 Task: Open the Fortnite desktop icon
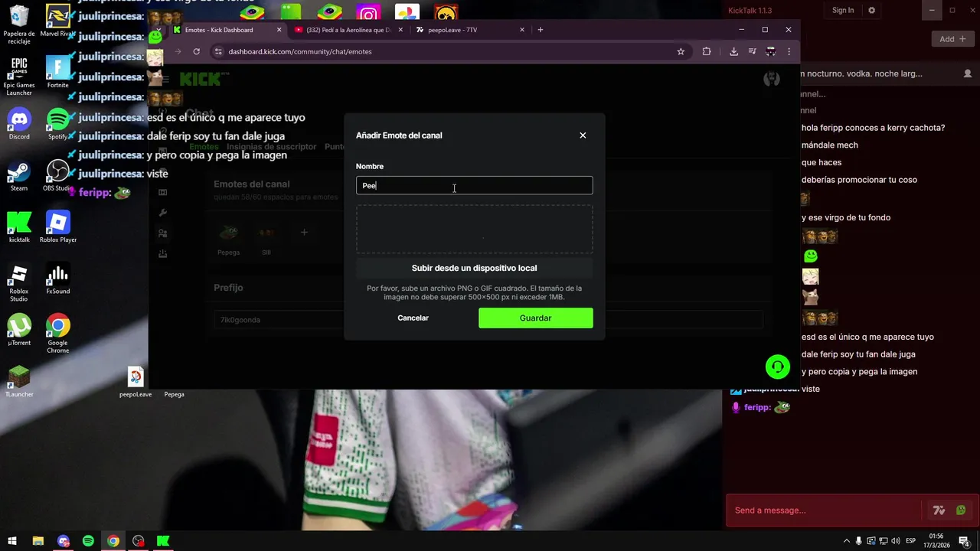(x=58, y=72)
